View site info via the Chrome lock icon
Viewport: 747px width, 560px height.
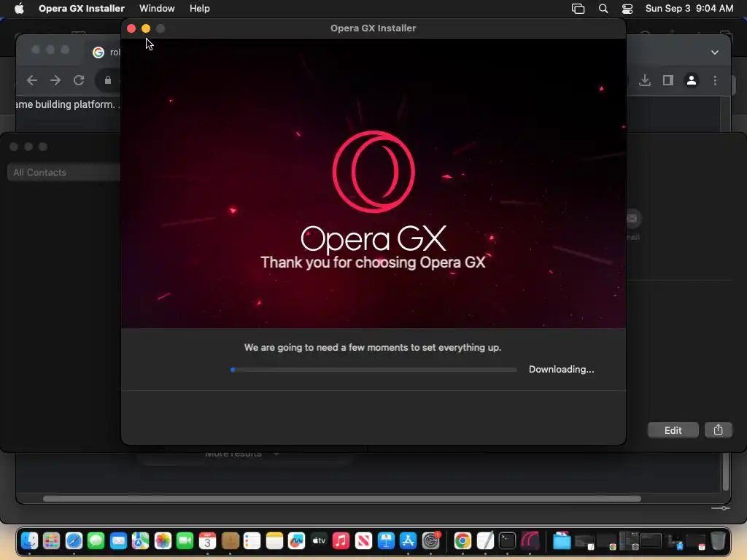click(x=108, y=80)
